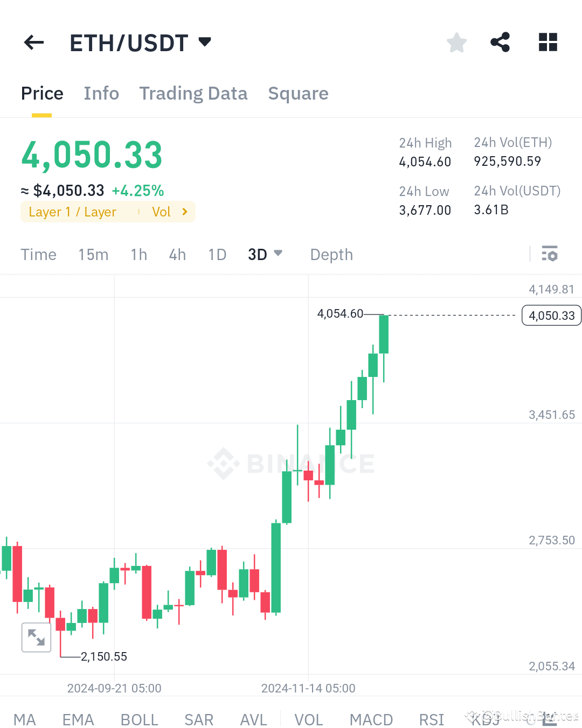Expand the Vol section via its chevron
The width and height of the screenshot is (582, 728).
click(x=184, y=212)
